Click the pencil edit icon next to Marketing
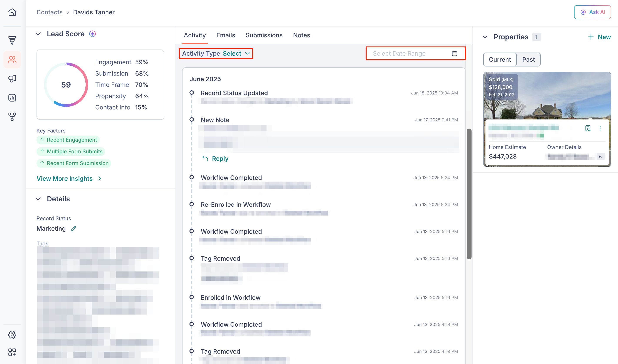The width and height of the screenshot is (618, 364). coord(74,229)
